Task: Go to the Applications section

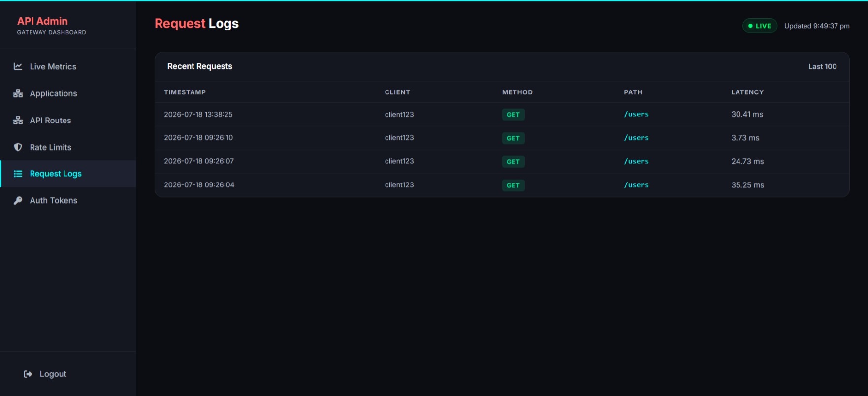Action: pos(68,93)
